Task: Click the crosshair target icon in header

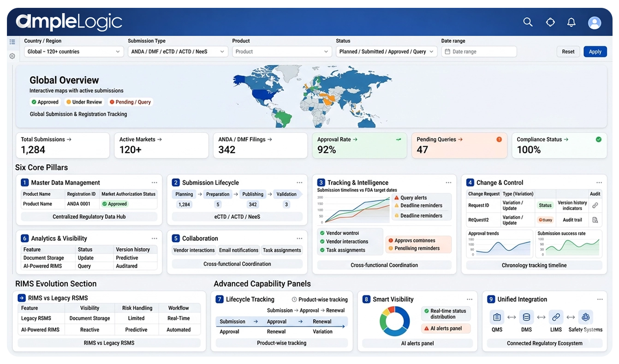Action: 550,22
